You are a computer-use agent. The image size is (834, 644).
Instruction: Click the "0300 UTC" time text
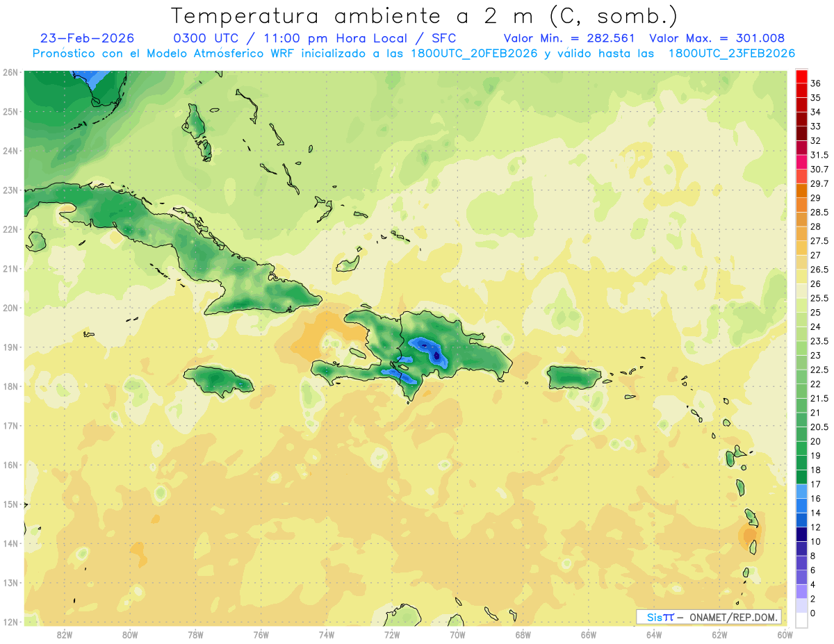(x=206, y=38)
